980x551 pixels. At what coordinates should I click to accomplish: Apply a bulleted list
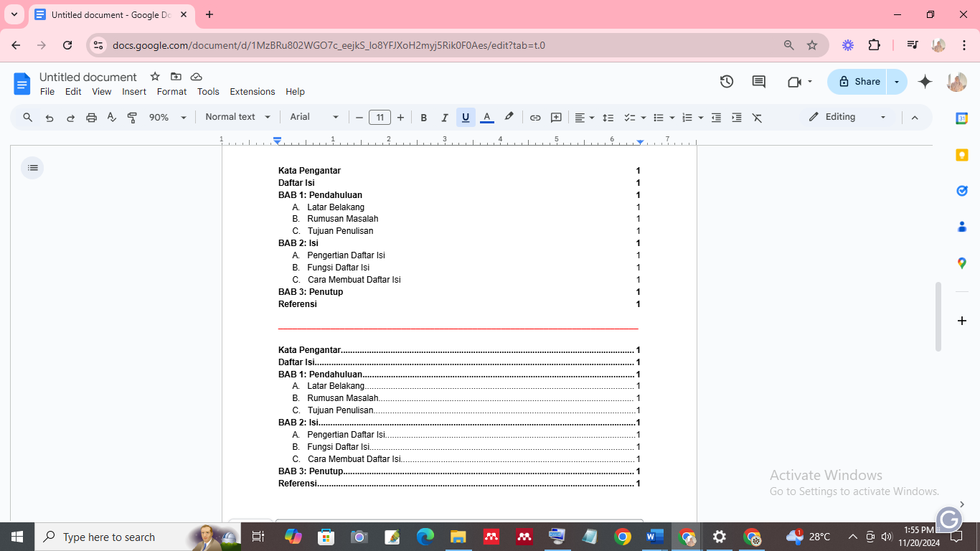tap(659, 118)
